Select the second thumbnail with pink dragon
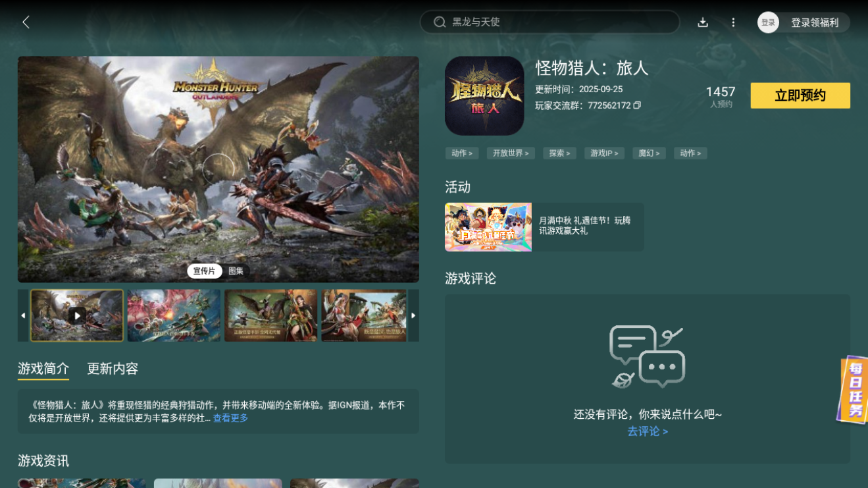Image resolution: width=868 pixels, height=488 pixels. point(174,315)
